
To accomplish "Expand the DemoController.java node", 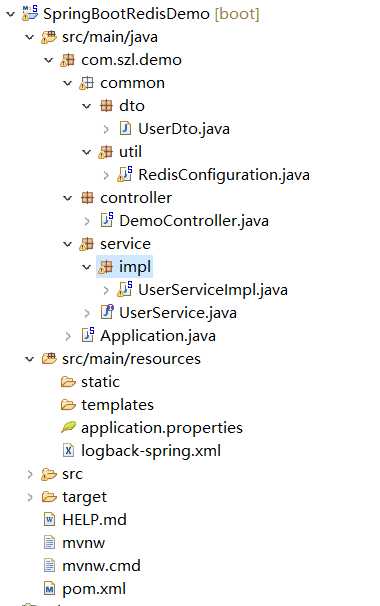I will click(x=87, y=221).
